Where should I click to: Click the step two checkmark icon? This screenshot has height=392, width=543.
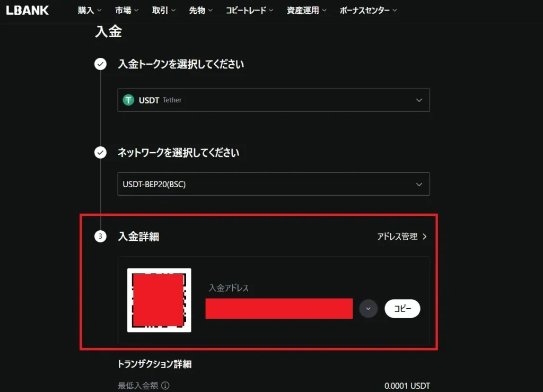(x=100, y=153)
